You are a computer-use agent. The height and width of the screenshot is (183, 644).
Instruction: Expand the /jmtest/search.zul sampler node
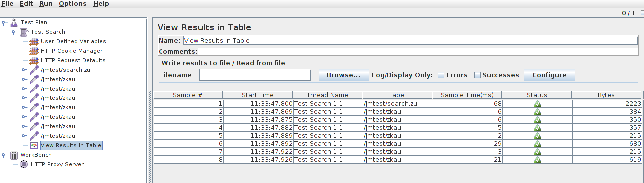(x=24, y=70)
